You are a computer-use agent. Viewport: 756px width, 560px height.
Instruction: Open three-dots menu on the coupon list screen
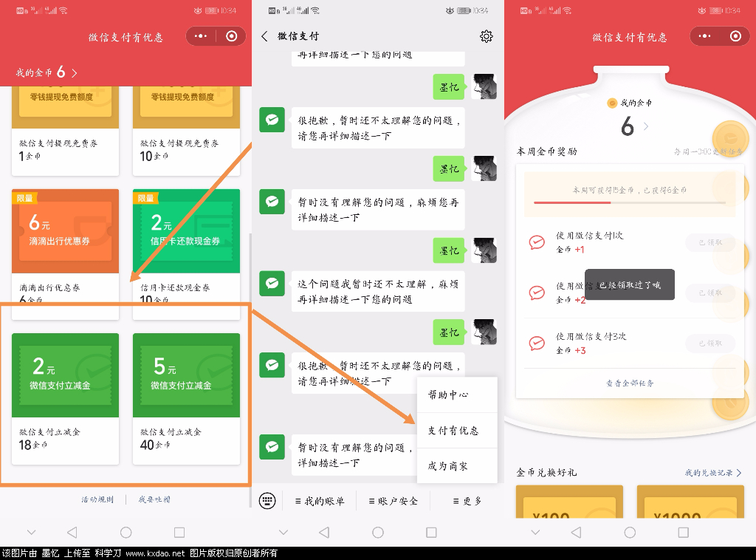201,36
